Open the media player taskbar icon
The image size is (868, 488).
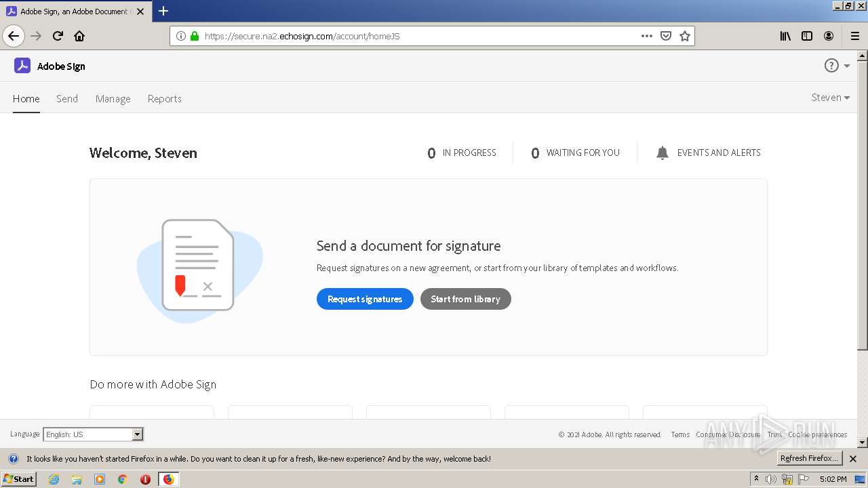[x=100, y=479]
